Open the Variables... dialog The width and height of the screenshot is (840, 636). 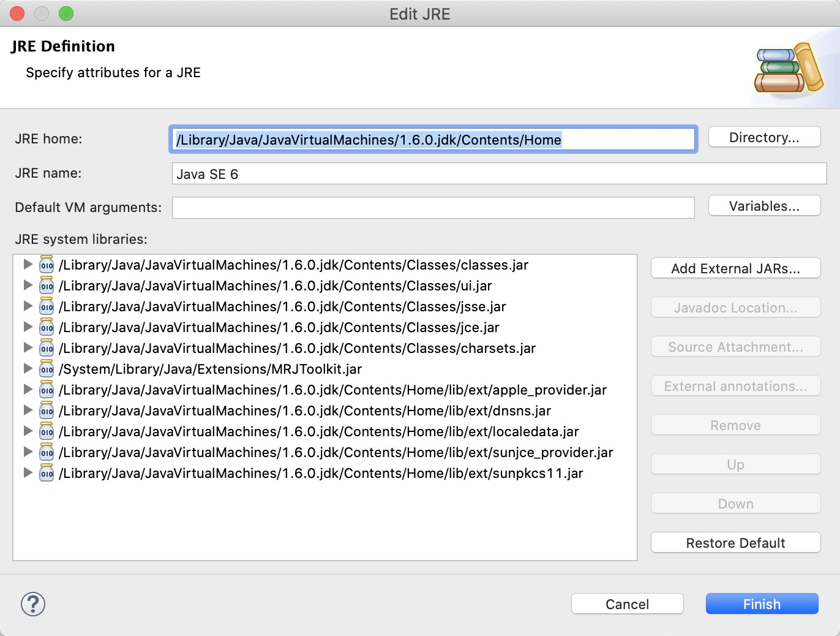click(764, 206)
